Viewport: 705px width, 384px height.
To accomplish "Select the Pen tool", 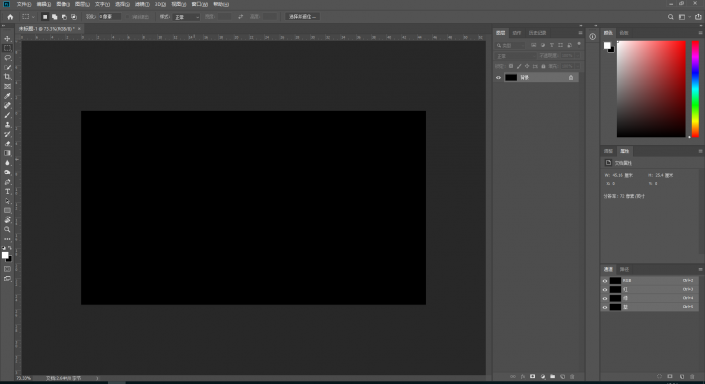I will point(7,182).
